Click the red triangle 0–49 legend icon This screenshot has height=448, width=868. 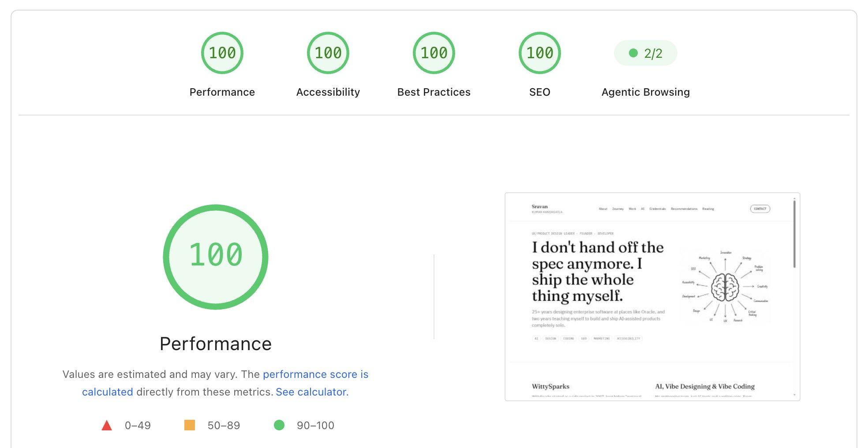click(x=107, y=426)
